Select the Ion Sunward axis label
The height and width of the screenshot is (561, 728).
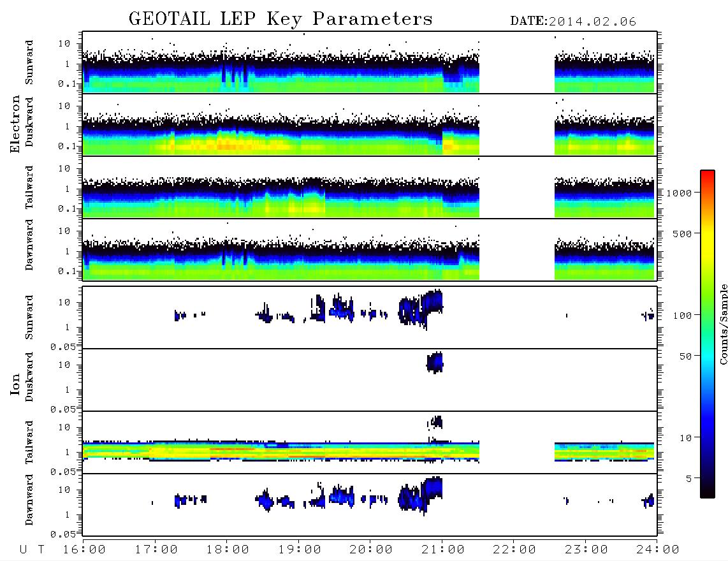point(29,317)
